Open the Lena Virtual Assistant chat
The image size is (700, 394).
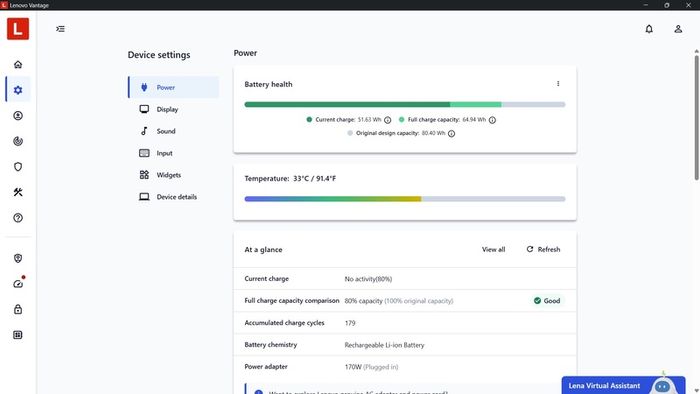623,385
